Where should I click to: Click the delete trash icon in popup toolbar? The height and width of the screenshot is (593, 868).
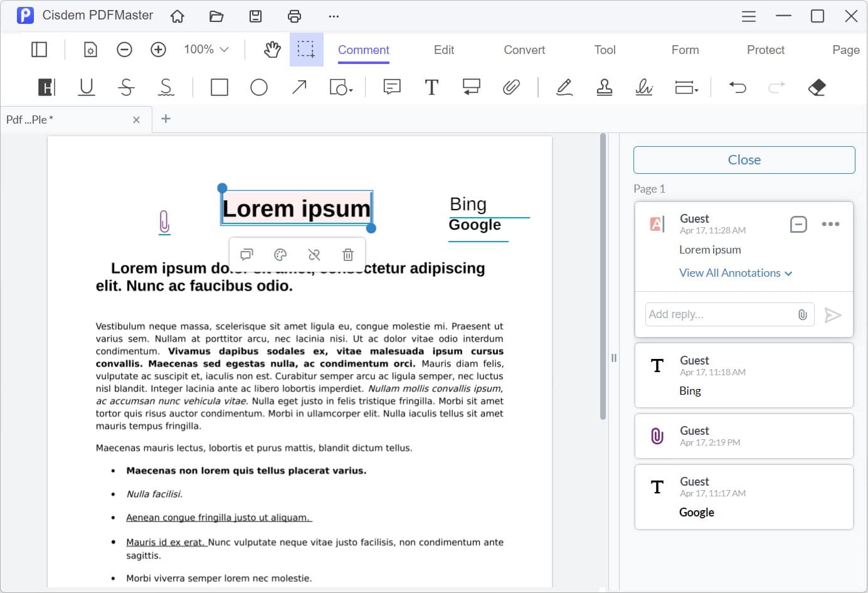(348, 254)
